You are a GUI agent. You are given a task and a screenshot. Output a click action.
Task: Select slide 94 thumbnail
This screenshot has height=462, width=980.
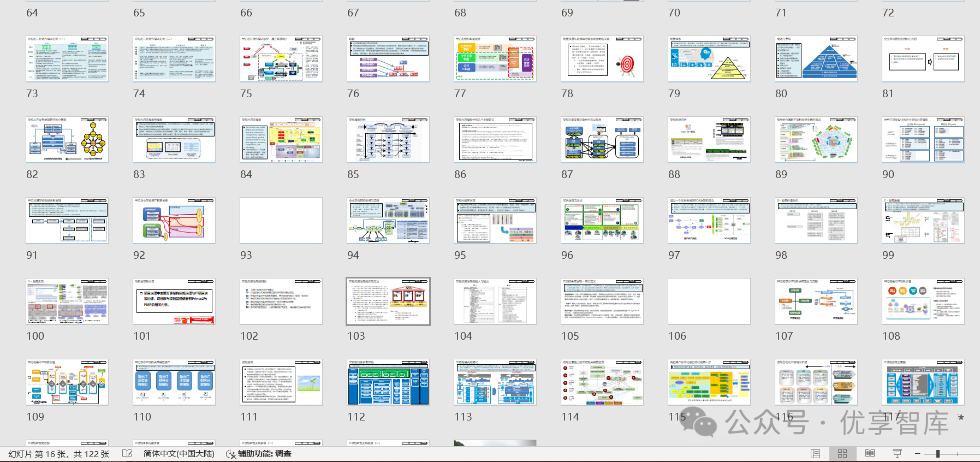click(x=388, y=221)
